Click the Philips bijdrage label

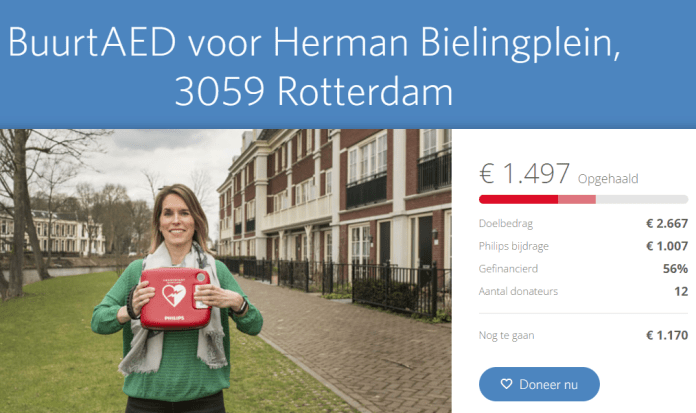[514, 246]
